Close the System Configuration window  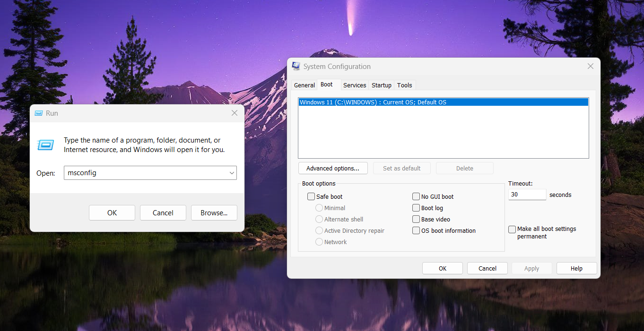590,67
